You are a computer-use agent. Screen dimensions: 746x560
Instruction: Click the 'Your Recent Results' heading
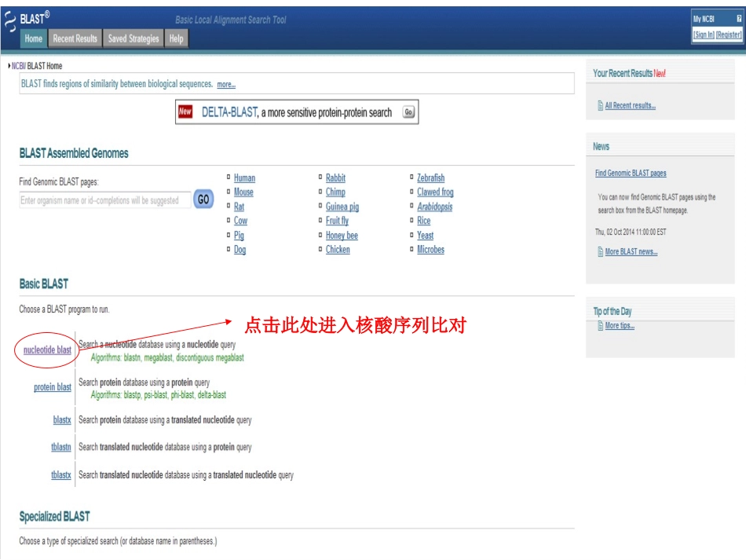[623, 73]
